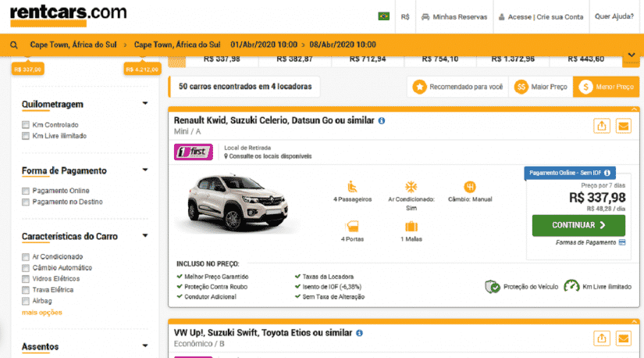
Task: Click the Renault Kwid car image
Action: [x=238, y=203]
